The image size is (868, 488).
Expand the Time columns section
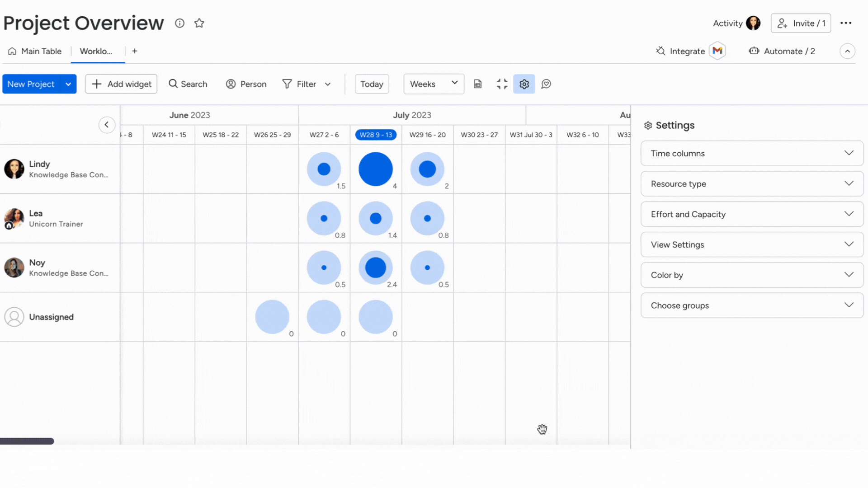point(752,153)
